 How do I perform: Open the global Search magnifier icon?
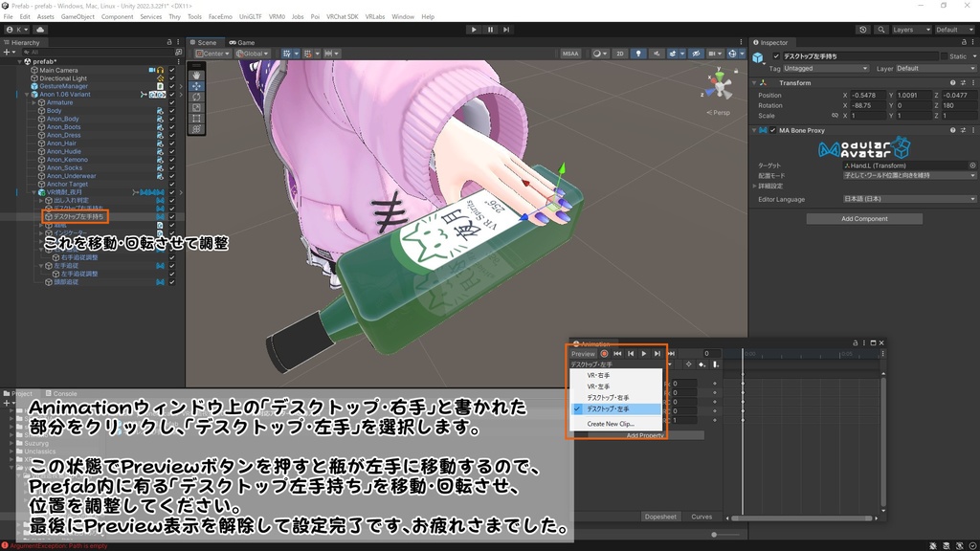pos(881,30)
